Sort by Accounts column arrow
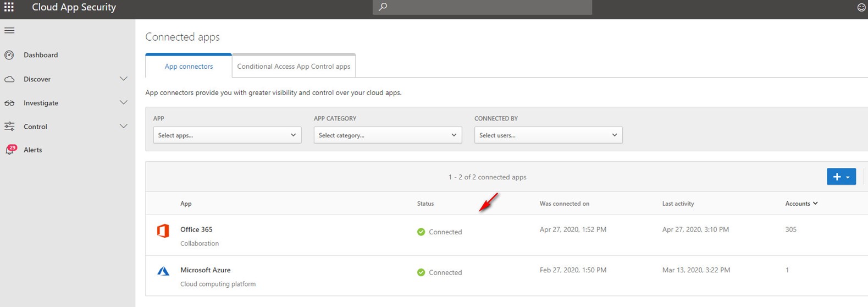This screenshot has height=307, width=868. [x=815, y=204]
